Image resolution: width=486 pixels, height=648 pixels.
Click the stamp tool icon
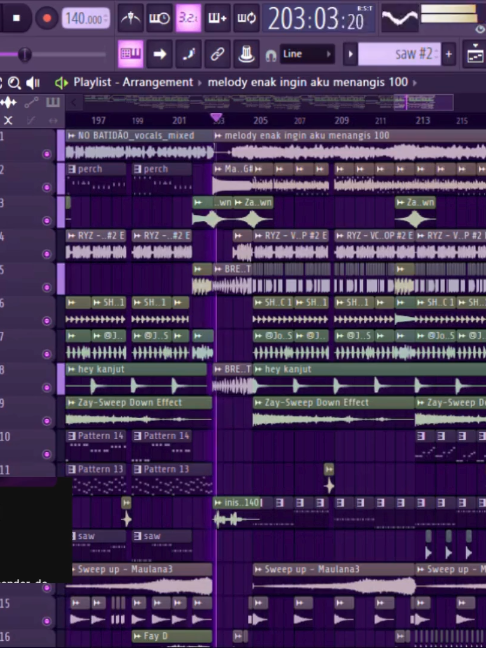point(246,54)
